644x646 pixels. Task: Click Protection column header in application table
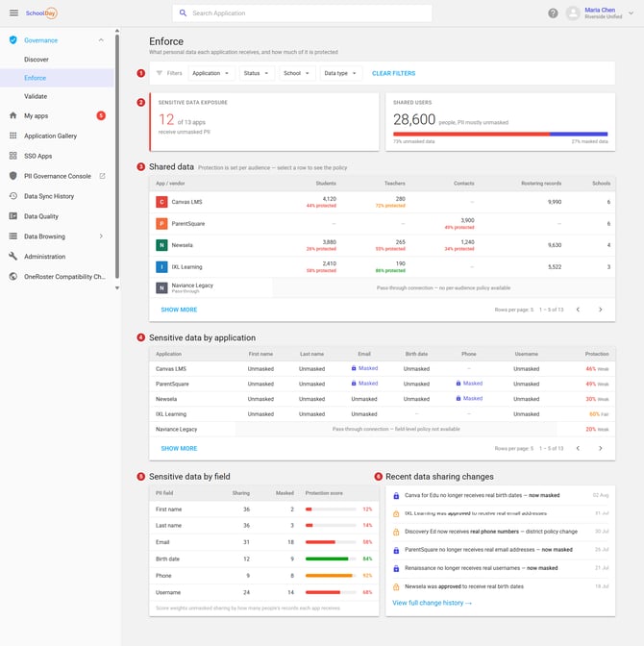[597, 354]
